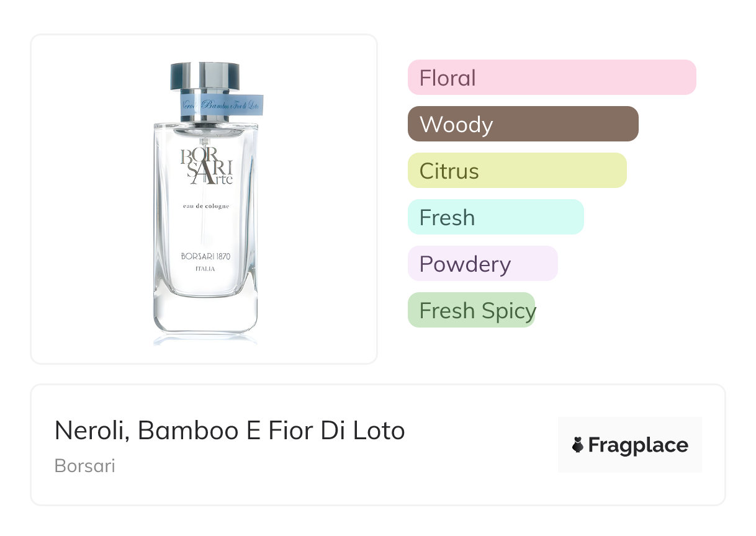This screenshot has height=536, width=756.
Task: Click the Borsari Arte logo on the bottle
Action: [206, 165]
